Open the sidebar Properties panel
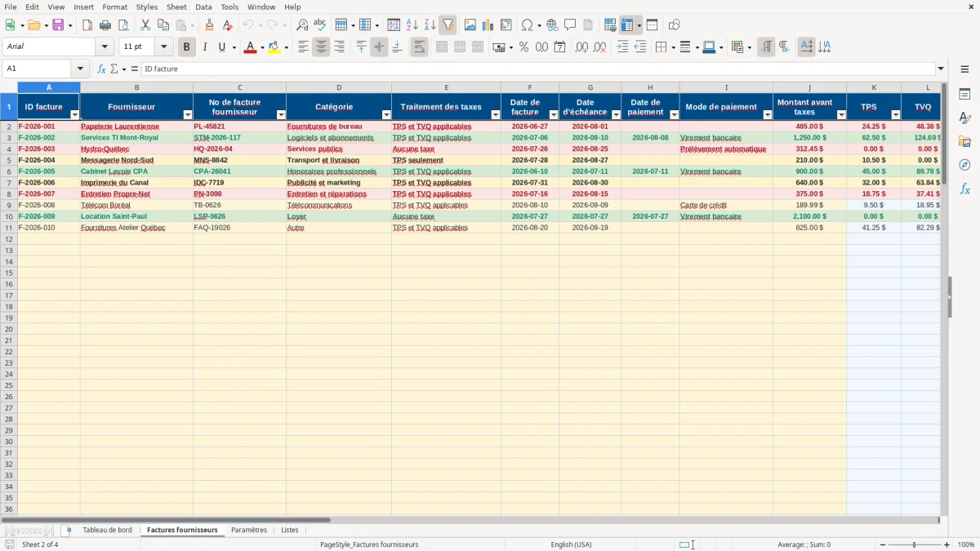The height and width of the screenshot is (551, 980). tap(964, 94)
